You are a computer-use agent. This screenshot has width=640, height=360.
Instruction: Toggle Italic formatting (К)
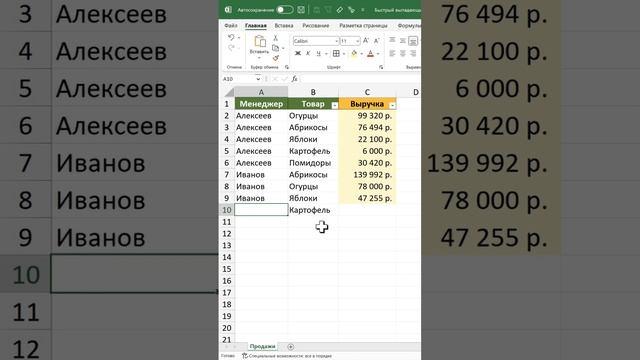click(x=308, y=53)
